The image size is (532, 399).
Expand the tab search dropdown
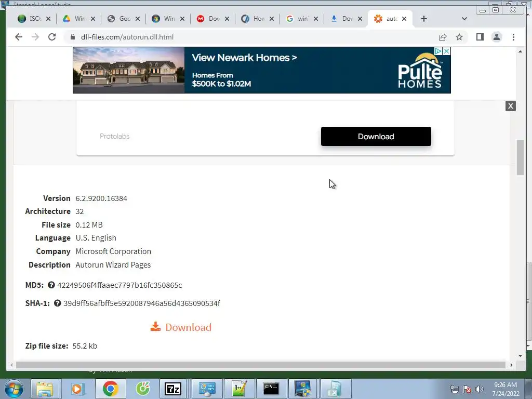pyautogui.click(x=464, y=19)
